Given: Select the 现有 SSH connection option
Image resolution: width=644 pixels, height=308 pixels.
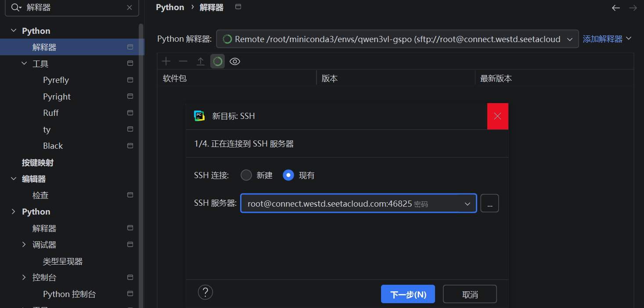Looking at the screenshot, I should [x=288, y=175].
